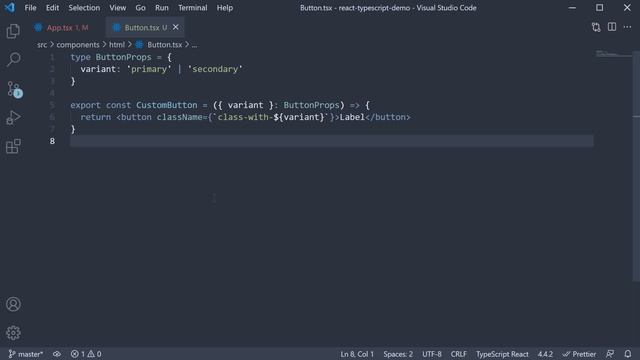Viewport: 640px width, 360px height.
Task: Open the Search view in activity bar
Action: (x=13, y=60)
